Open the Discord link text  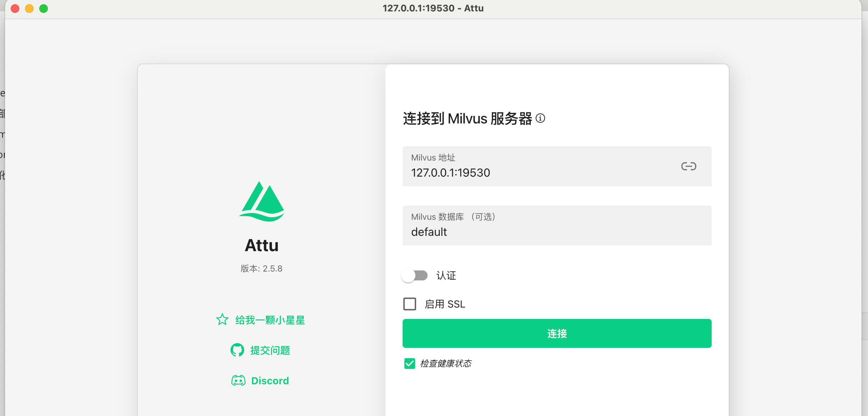(x=270, y=381)
